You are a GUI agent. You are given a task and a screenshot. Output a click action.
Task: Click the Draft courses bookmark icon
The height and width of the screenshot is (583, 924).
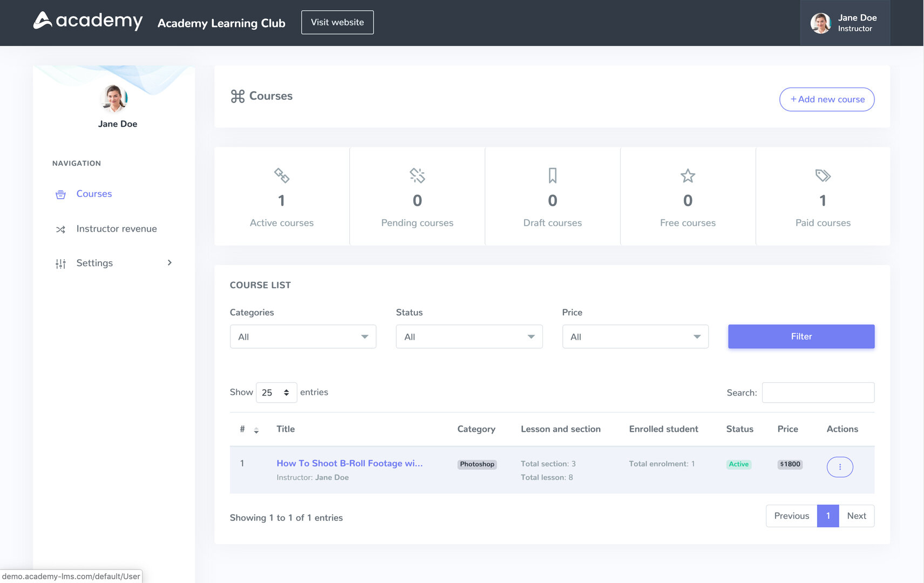pyautogui.click(x=553, y=175)
